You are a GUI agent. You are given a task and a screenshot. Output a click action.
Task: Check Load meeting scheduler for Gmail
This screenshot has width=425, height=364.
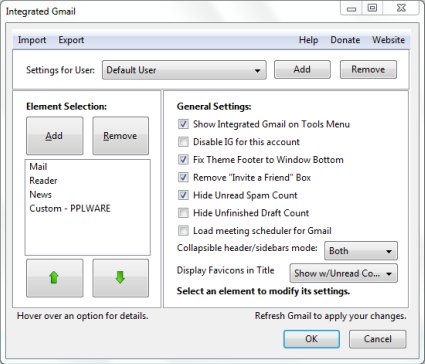(x=183, y=230)
